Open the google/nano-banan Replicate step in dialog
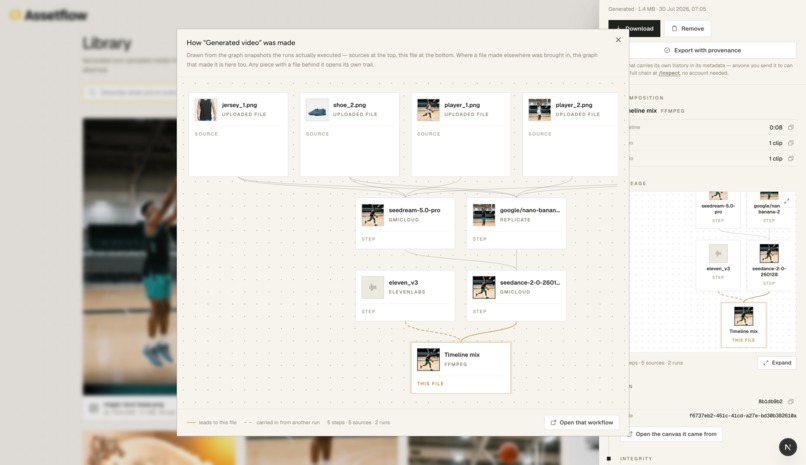Viewport: 806px width, 465px height. (x=517, y=224)
